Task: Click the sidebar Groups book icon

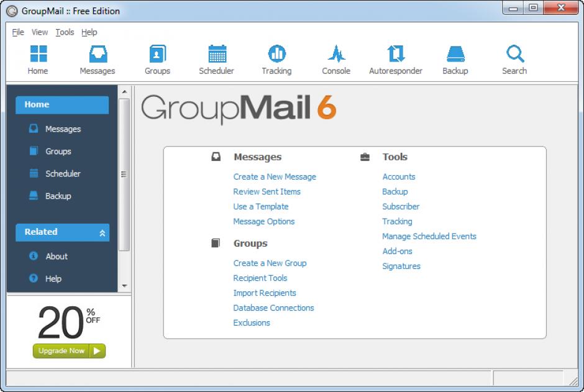Action: [34, 151]
